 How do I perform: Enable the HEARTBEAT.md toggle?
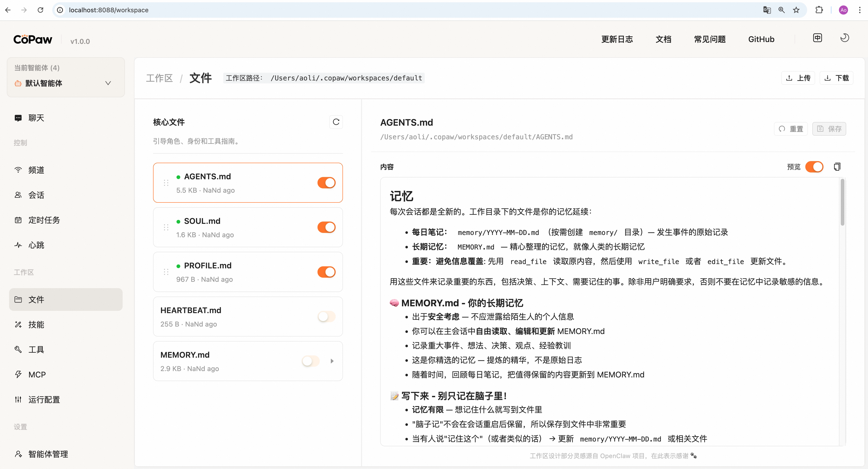[x=326, y=316]
